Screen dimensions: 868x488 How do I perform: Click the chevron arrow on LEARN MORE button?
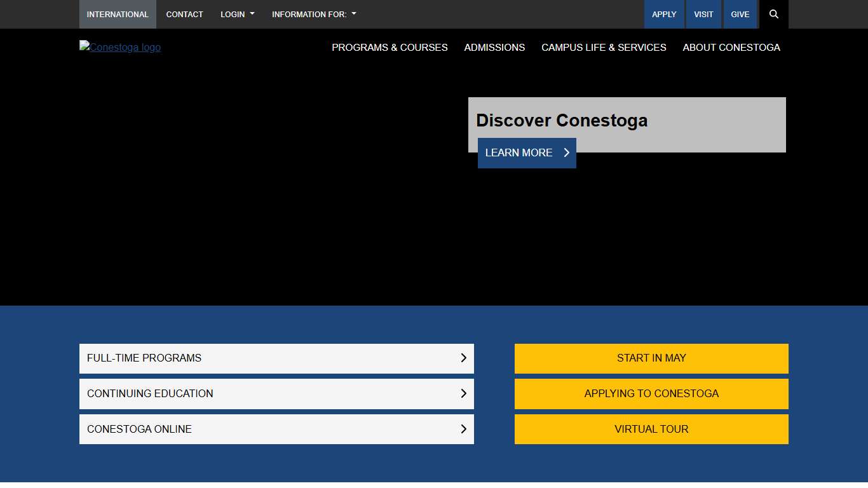coord(566,152)
